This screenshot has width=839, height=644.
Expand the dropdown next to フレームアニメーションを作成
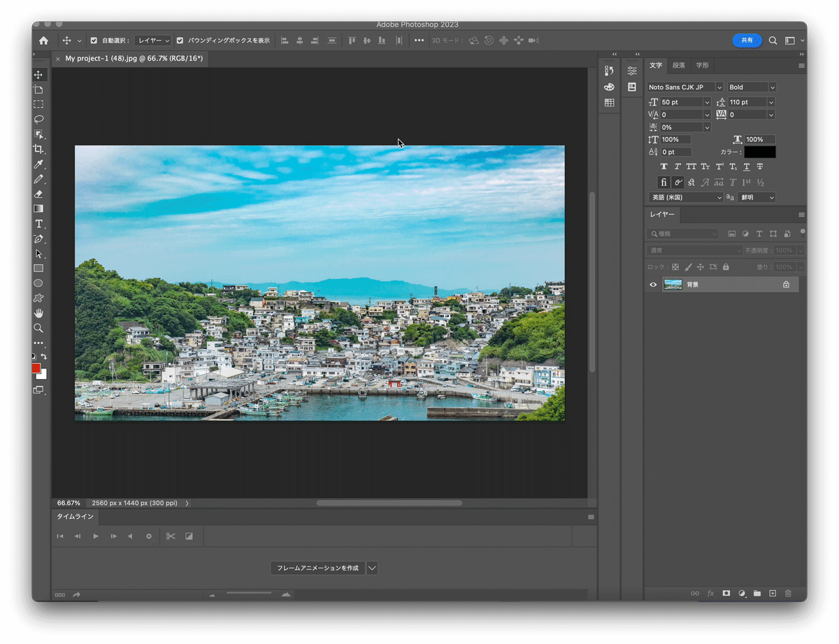(x=372, y=568)
